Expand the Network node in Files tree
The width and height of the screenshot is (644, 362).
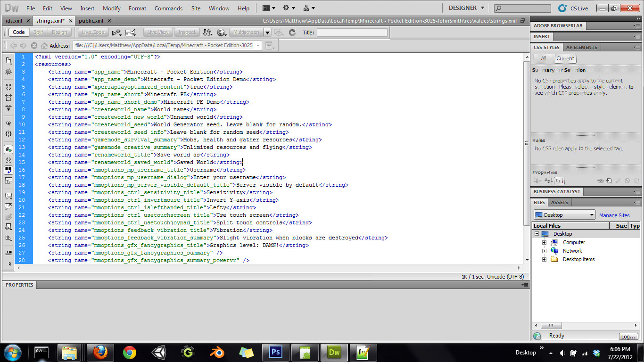tap(544, 251)
